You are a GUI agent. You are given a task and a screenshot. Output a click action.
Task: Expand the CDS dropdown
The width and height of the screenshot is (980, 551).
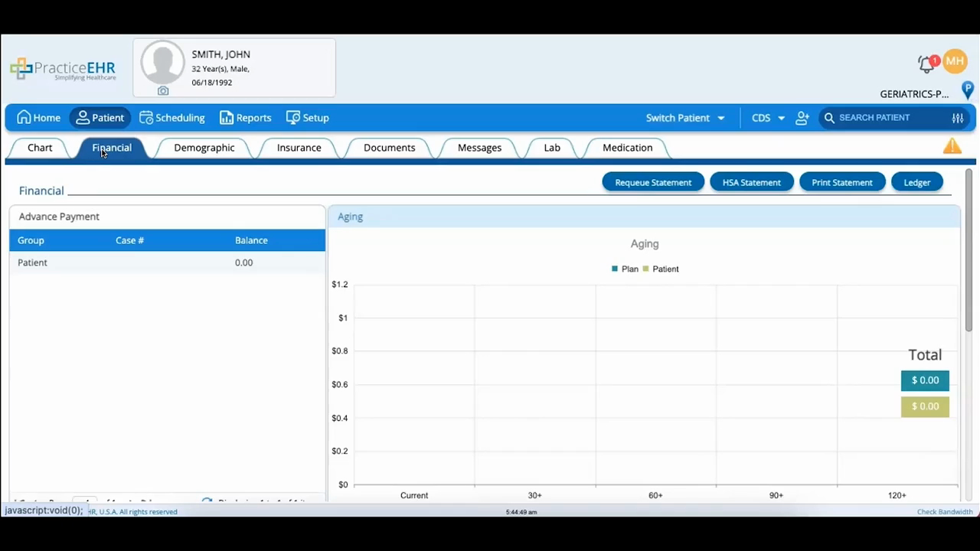coord(768,118)
